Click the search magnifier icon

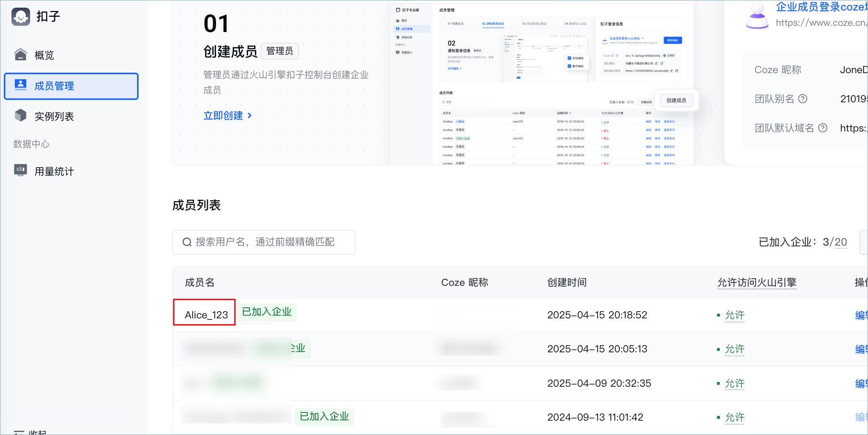[x=187, y=242]
